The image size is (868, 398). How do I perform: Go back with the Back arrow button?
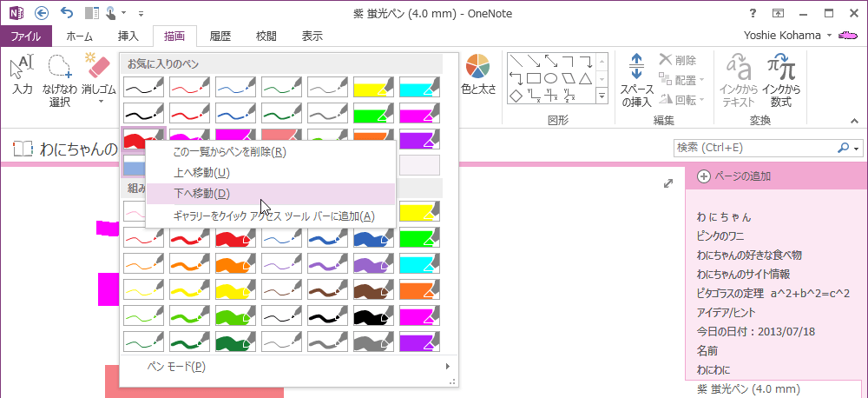[42, 13]
